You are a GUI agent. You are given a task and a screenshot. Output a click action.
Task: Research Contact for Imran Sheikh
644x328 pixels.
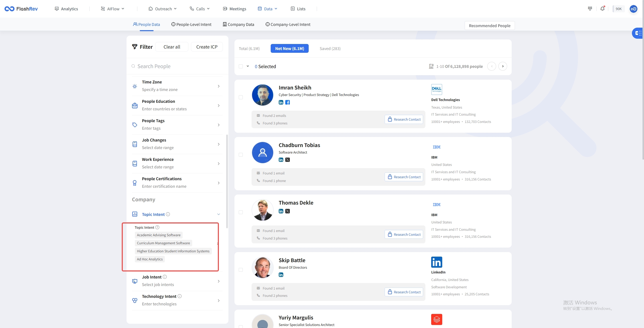(x=404, y=119)
